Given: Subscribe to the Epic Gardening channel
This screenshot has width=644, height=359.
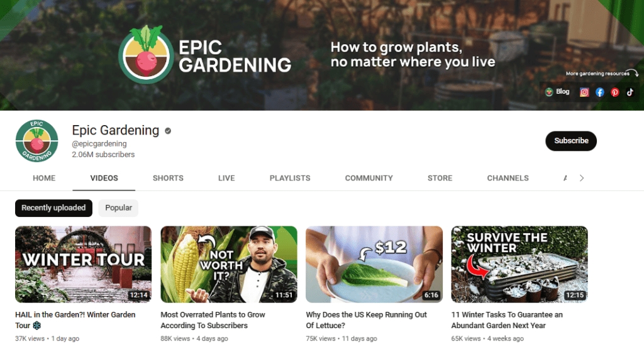Looking at the screenshot, I should [571, 141].
